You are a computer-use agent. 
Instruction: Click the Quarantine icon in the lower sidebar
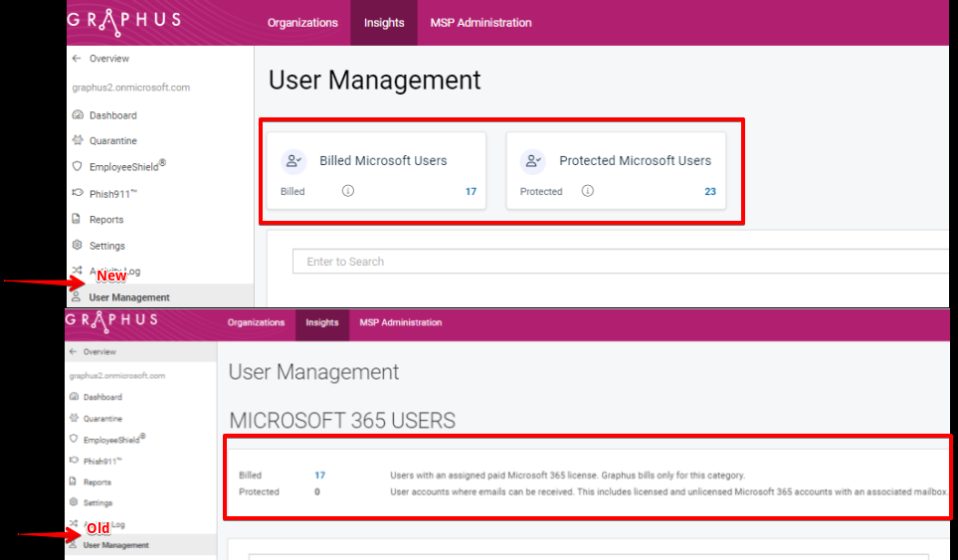coord(74,418)
